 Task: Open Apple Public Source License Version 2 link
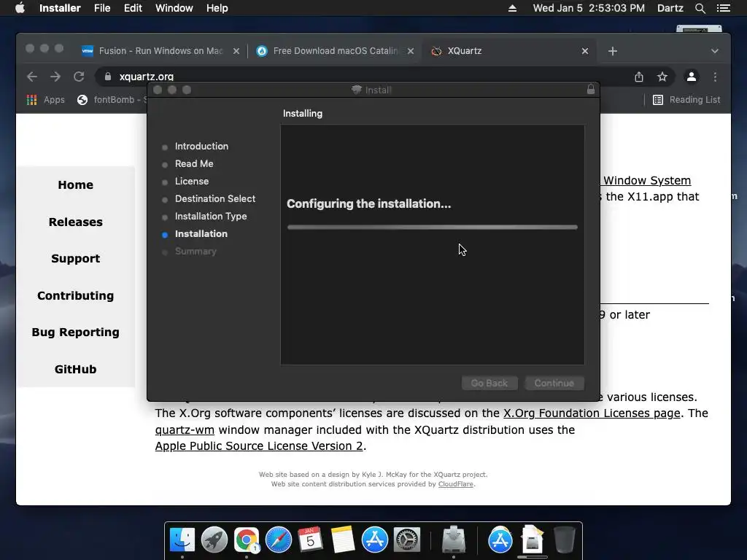(259, 446)
